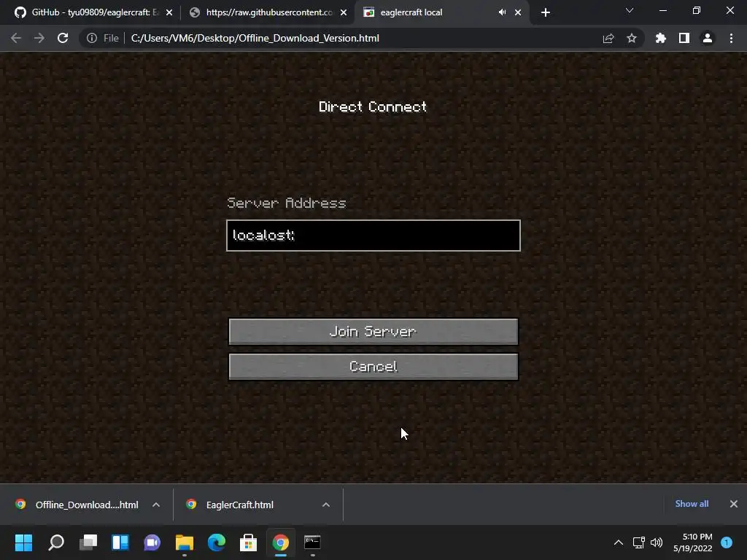View site information for File

[103, 38]
